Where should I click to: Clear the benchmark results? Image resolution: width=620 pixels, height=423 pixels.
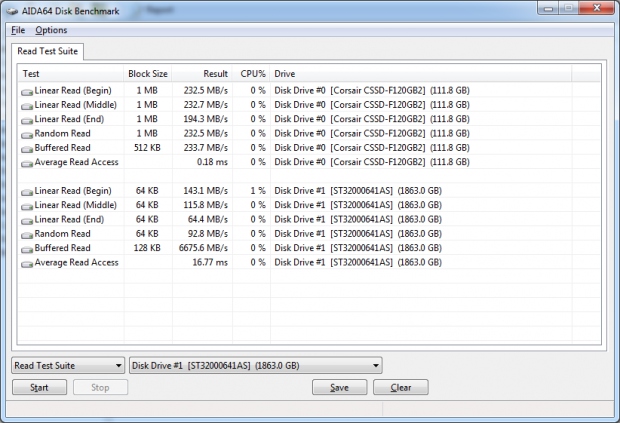[x=400, y=387]
